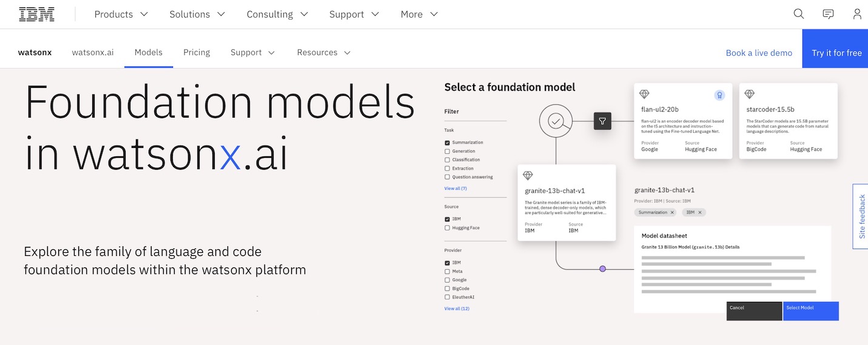The width and height of the screenshot is (868, 345).
Task: Click the diamond icon on starcoder-15.5b card
Action: click(x=750, y=95)
